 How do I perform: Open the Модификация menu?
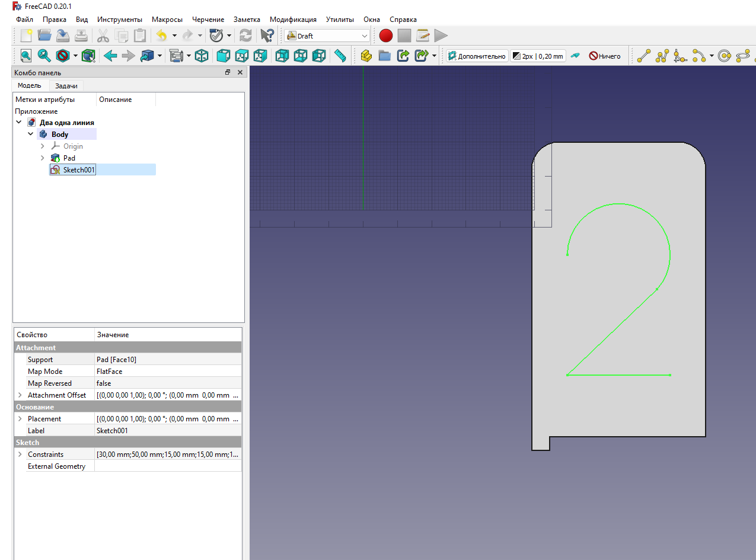[293, 20]
